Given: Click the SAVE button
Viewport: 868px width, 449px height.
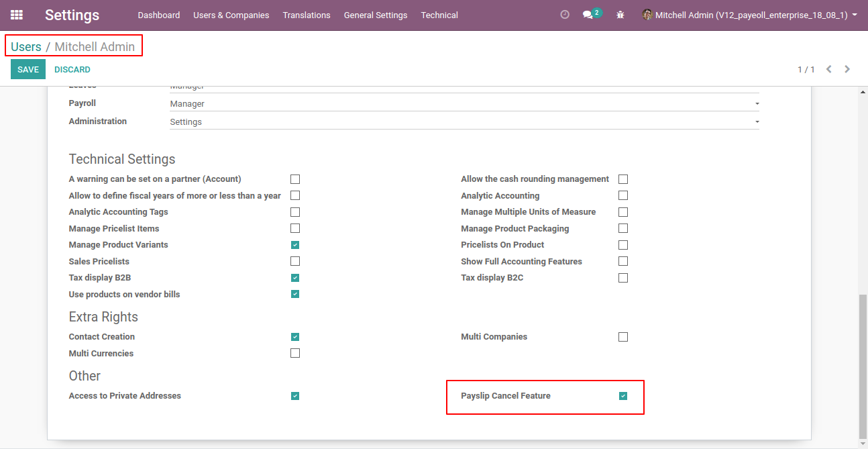Looking at the screenshot, I should [x=28, y=69].
